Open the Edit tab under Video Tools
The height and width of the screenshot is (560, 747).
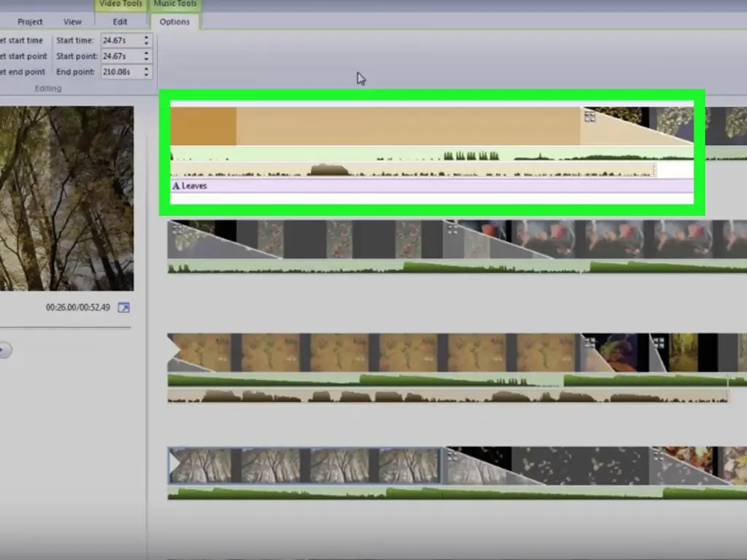[120, 22]
